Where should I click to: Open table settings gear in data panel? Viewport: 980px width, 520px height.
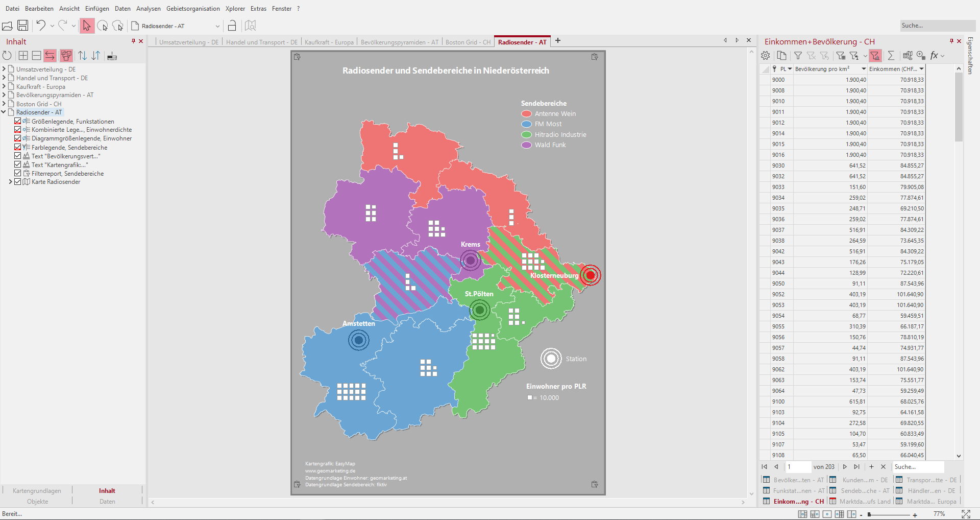click(766, 56)
